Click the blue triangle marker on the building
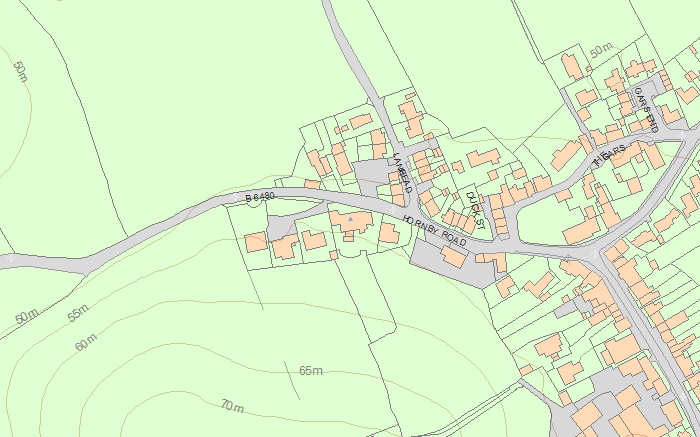700x437 pixels. pyautogui.click(x=350, y=219)
